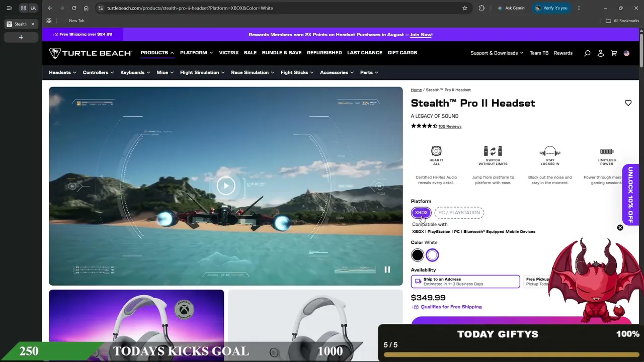Expand the Flight Simulation dropdown
This screenshot has height=362, width=644.
tap(202, 72)
